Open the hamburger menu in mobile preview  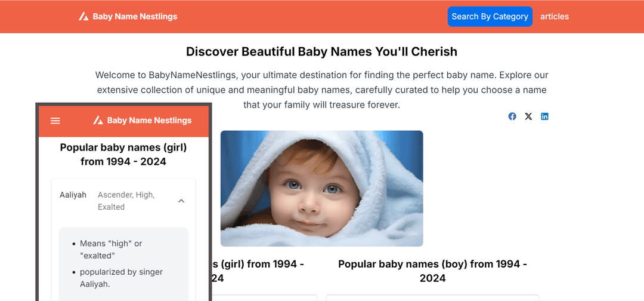[x=55, y=121]
